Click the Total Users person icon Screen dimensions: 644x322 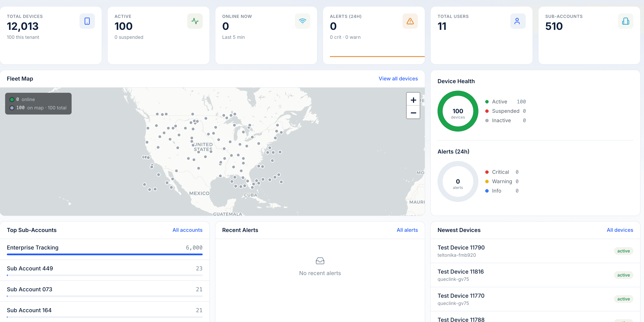518,21
